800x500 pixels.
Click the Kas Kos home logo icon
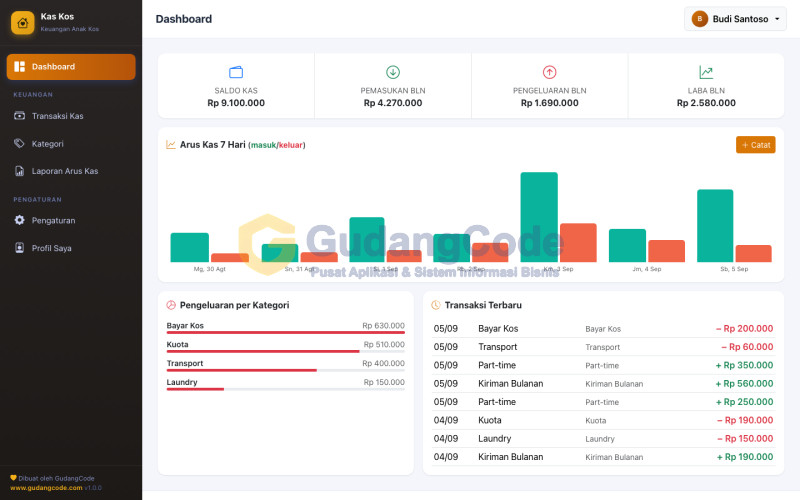pyautogui.click(x=22, y=23)
